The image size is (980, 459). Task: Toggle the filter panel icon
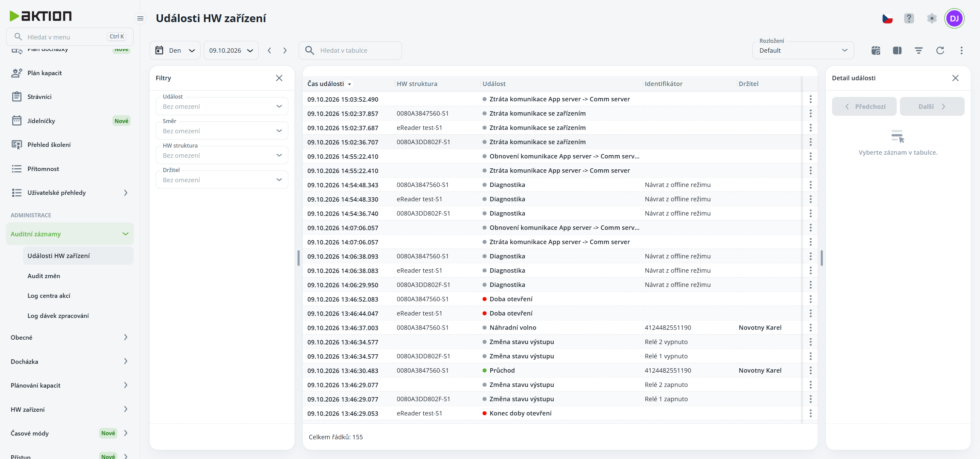tap(918, 51)
